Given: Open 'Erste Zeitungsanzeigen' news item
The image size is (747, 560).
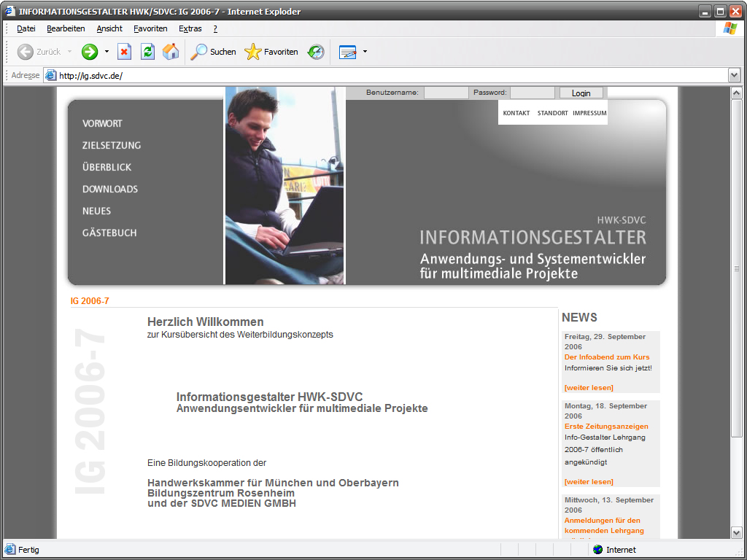Looking at the screenshot, I should (x=606, y=426).
